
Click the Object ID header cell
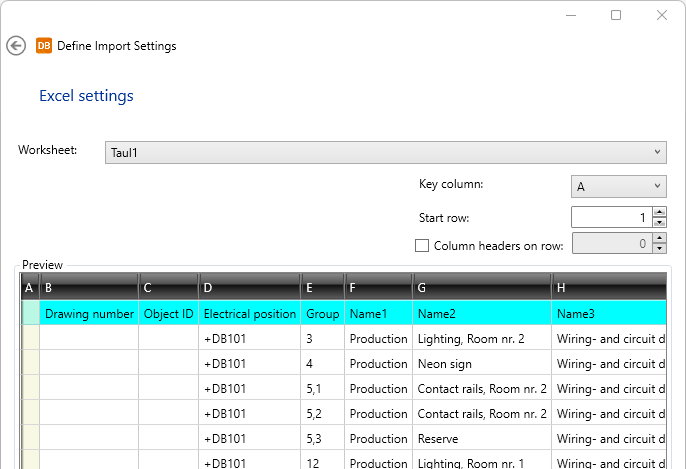(168, 313)
